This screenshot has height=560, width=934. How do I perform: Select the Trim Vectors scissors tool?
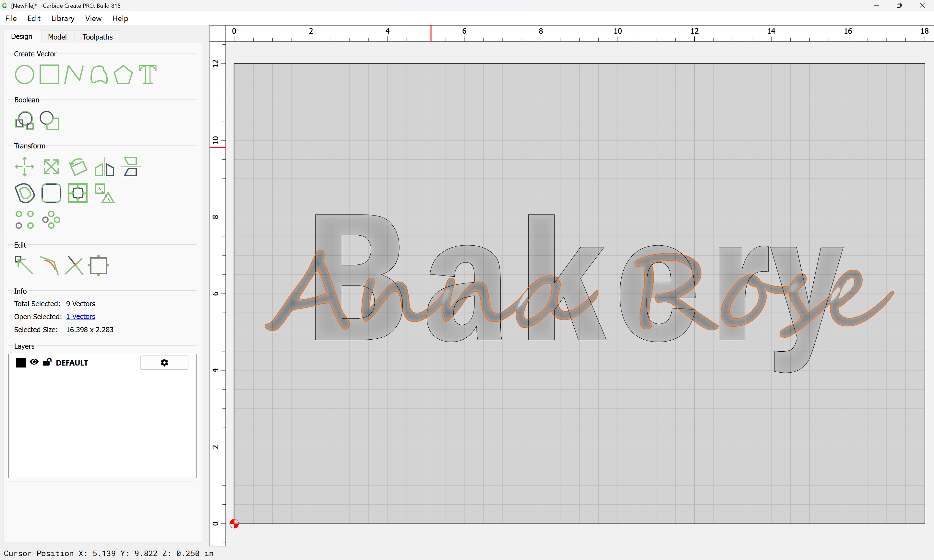point(74,265)
